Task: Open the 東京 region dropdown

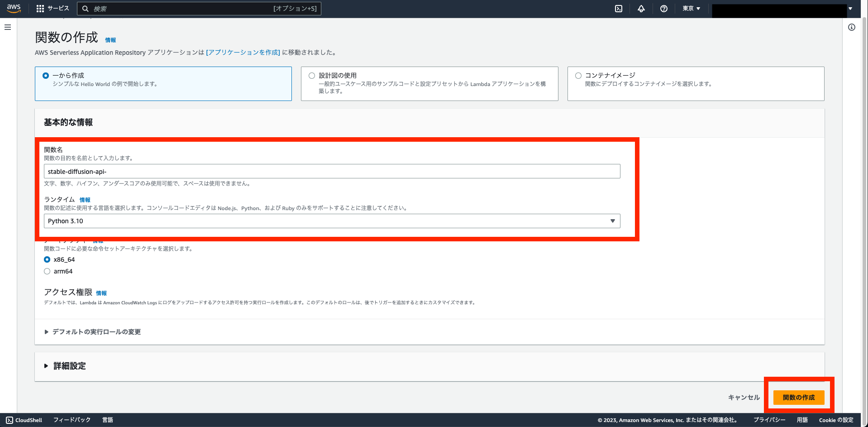Action: coord(692,9)
